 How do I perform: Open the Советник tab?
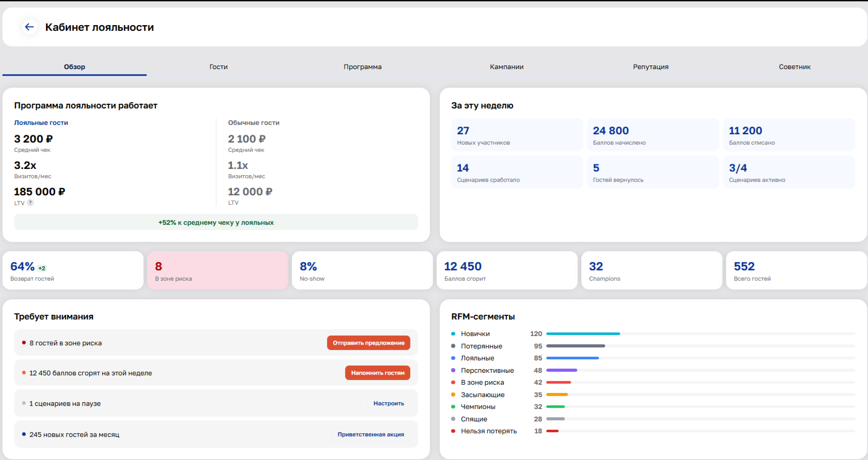[795, 67]
